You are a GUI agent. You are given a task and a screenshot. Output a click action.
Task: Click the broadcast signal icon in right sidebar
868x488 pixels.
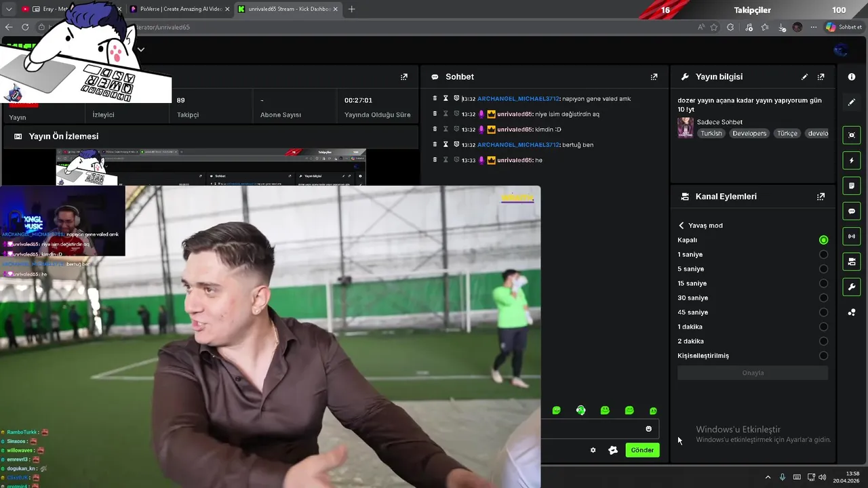coord(852,237)
